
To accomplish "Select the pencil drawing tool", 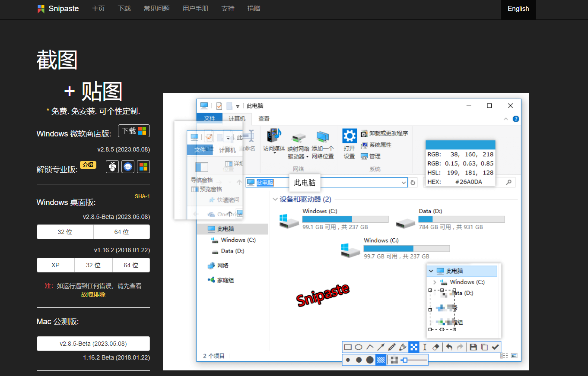I will coord(392,347).
